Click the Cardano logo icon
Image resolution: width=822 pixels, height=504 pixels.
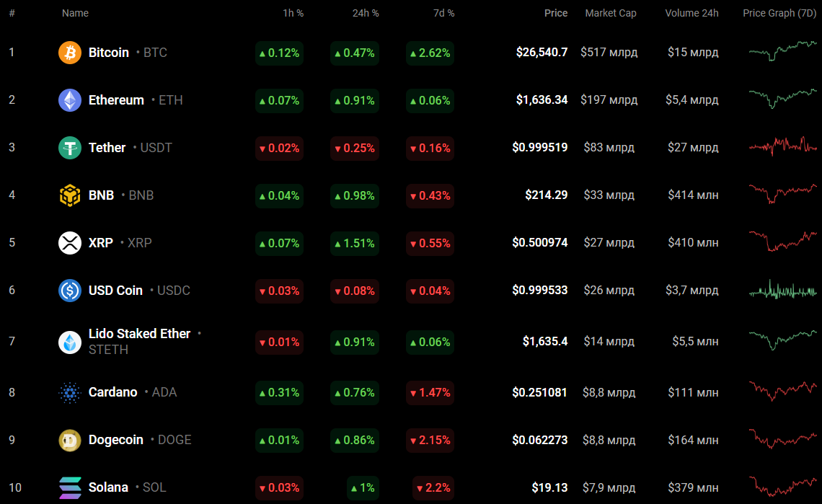point(70,392)
